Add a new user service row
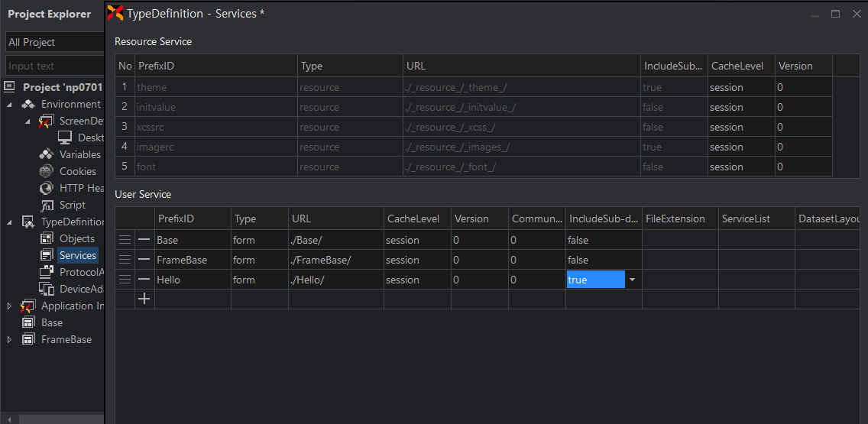 [x=144, y=299]
